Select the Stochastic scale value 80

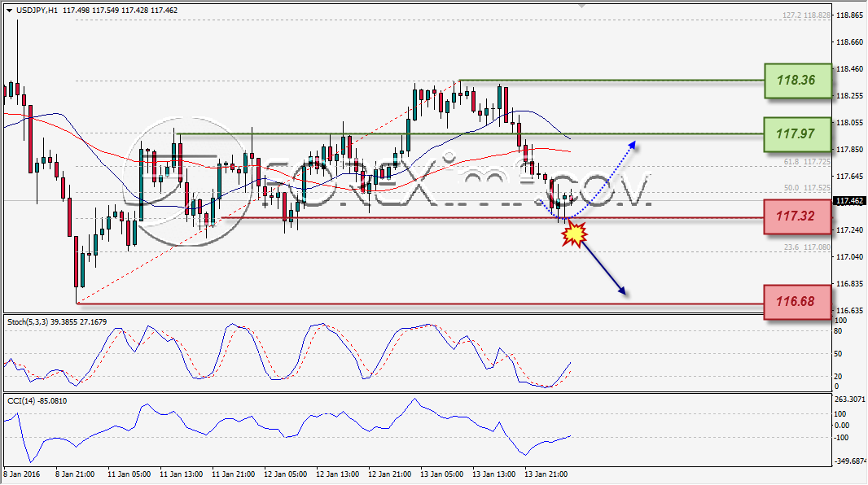[x=838, y=331]
